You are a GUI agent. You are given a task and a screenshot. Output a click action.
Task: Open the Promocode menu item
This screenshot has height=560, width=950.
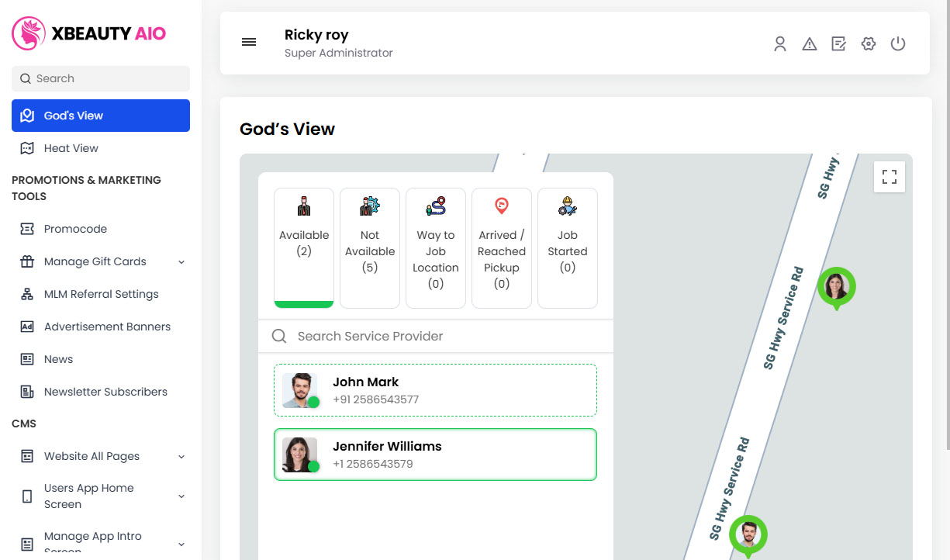point(75,229)
